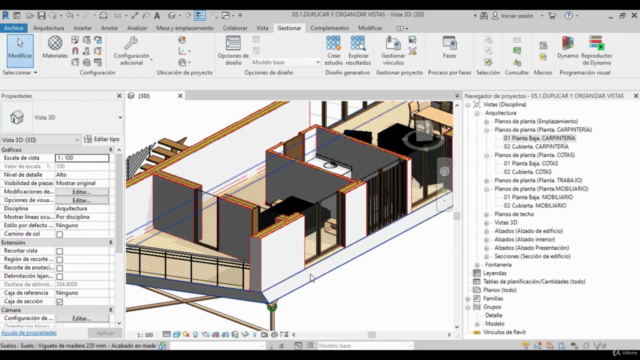Expand Planos de techo node
Viewport: 640px width, 360px height.
(x=487, y=214)
